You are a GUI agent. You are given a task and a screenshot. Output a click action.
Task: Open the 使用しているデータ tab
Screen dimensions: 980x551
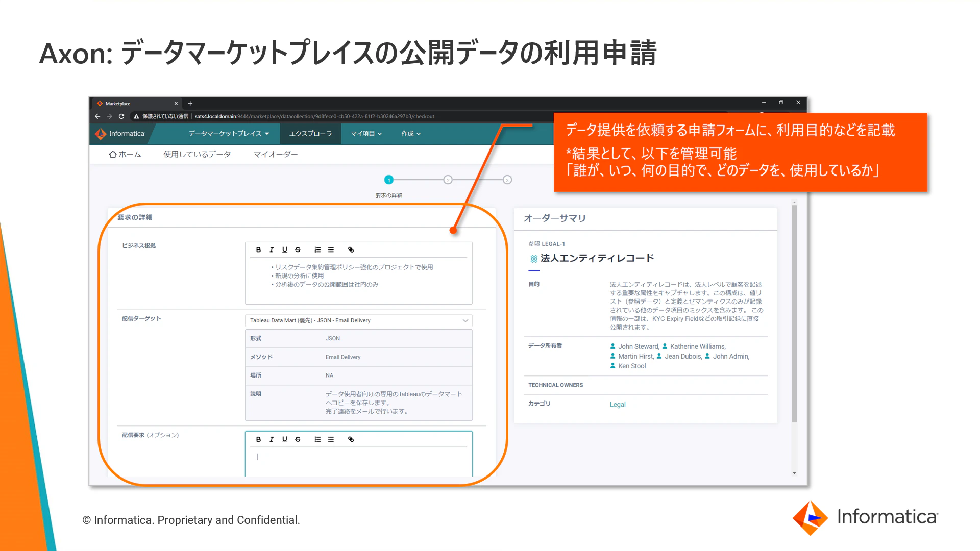point(197,154)
